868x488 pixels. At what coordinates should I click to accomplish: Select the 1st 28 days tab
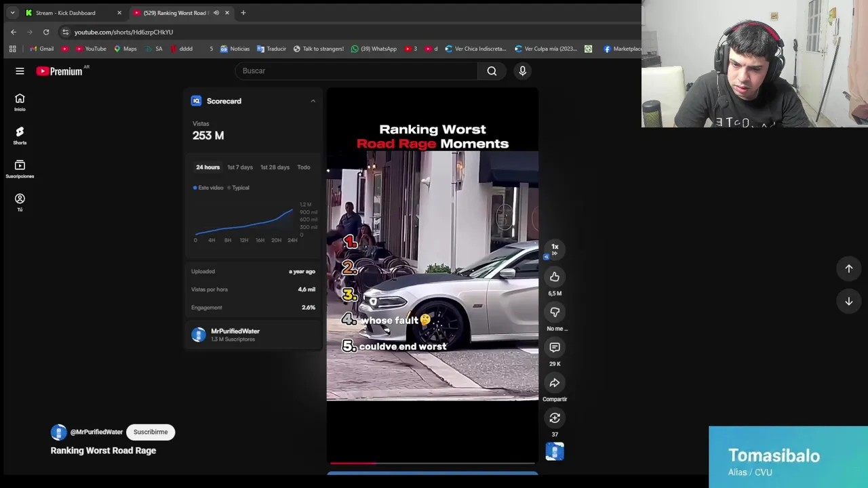pos(275,167)
